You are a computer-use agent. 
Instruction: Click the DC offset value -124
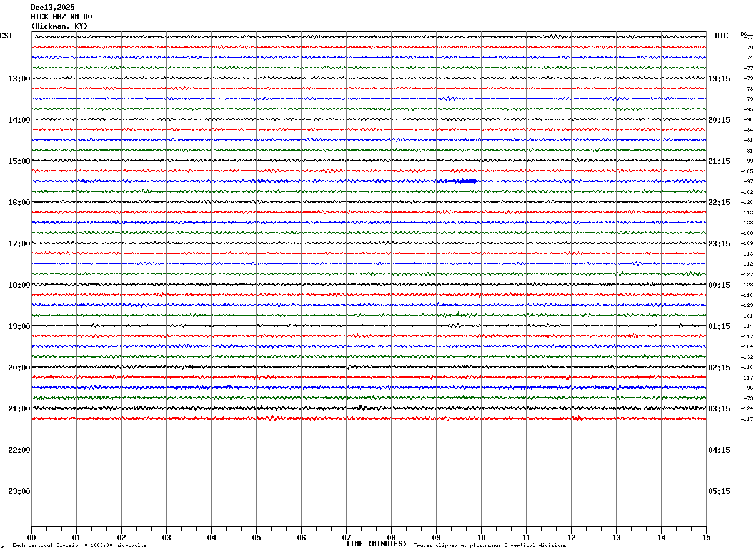tap(747, 408)
